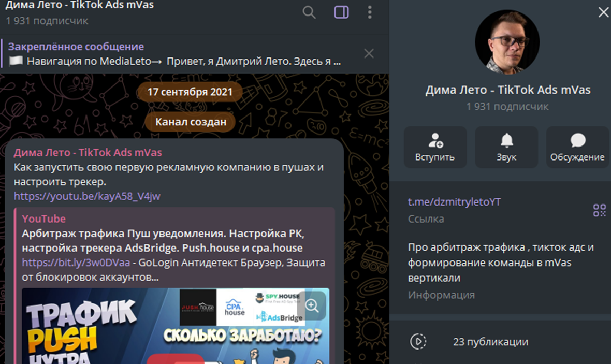611x364 pixels.
Task: Click the YouTube preview title
Action: pyautogui.click(x=163, y=241)
